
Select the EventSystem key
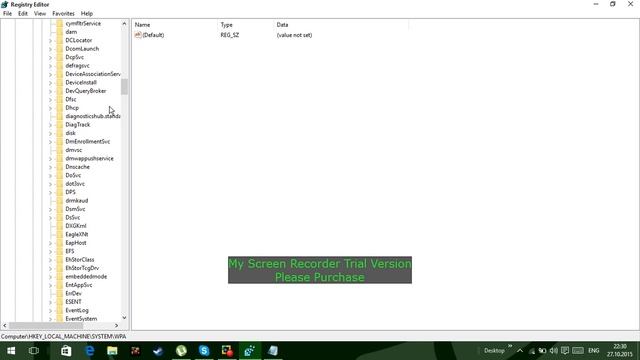click(x=81, y=319)
